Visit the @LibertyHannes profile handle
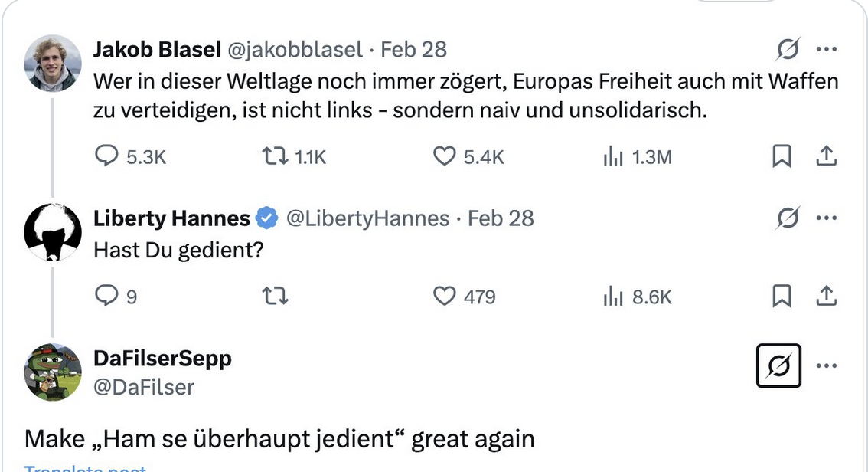The height and width of the screenshot is (472, 868). coord(367,218)
